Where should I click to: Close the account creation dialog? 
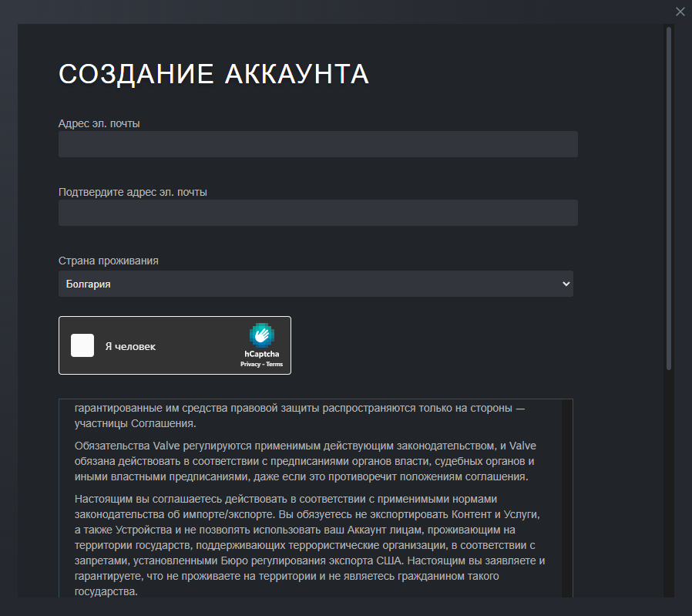[x=679, y=12]
